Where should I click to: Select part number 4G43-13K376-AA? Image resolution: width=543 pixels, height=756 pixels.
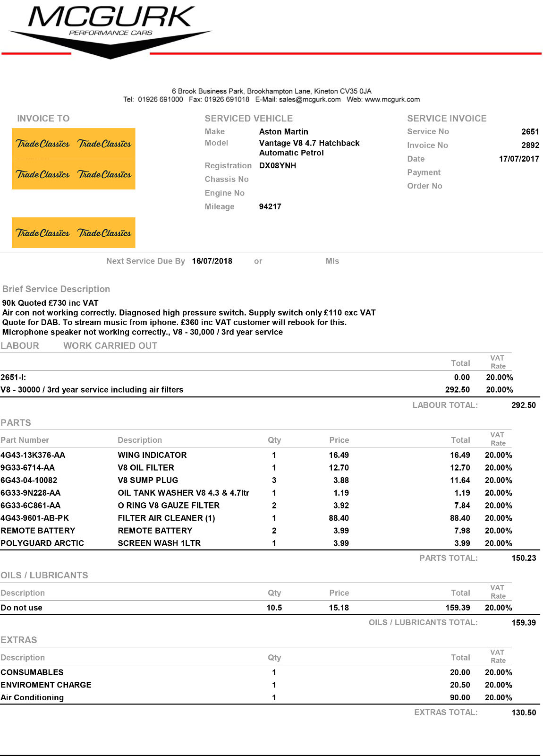(x=33, y=455)
